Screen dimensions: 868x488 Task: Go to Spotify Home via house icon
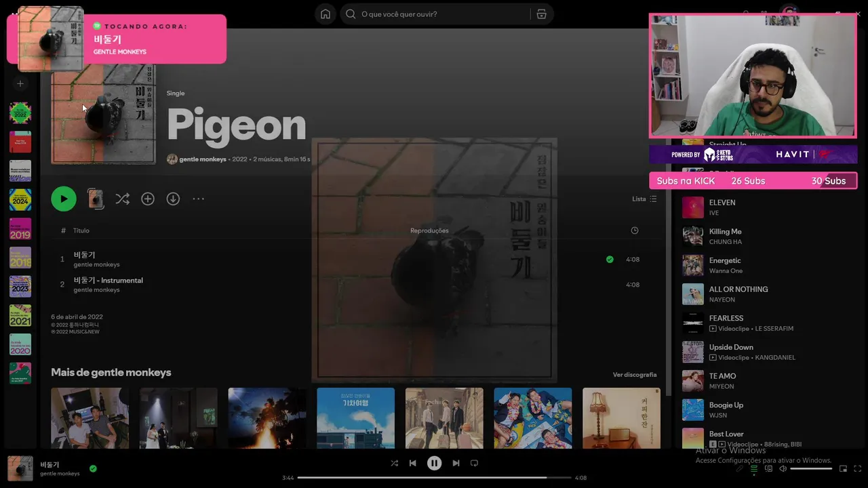click(x=325, y=14)
